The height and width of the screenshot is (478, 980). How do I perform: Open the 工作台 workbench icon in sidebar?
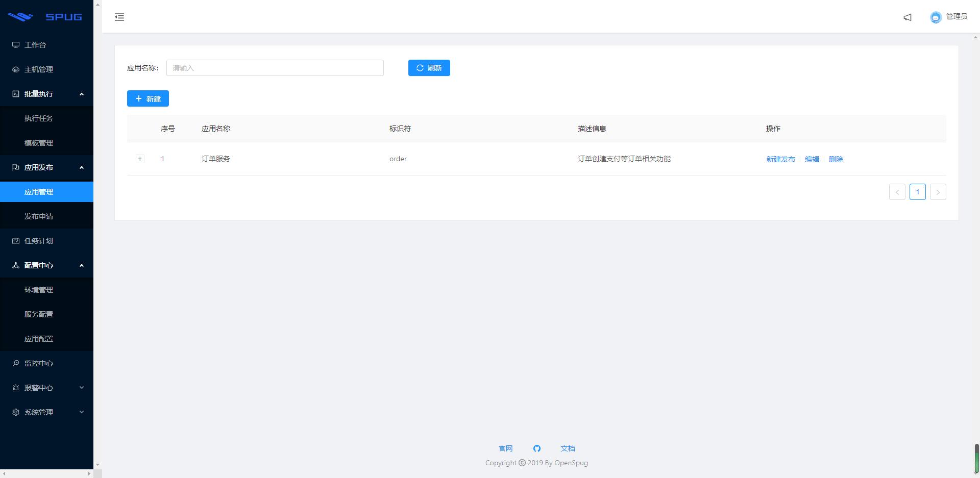tap(15, 45)
